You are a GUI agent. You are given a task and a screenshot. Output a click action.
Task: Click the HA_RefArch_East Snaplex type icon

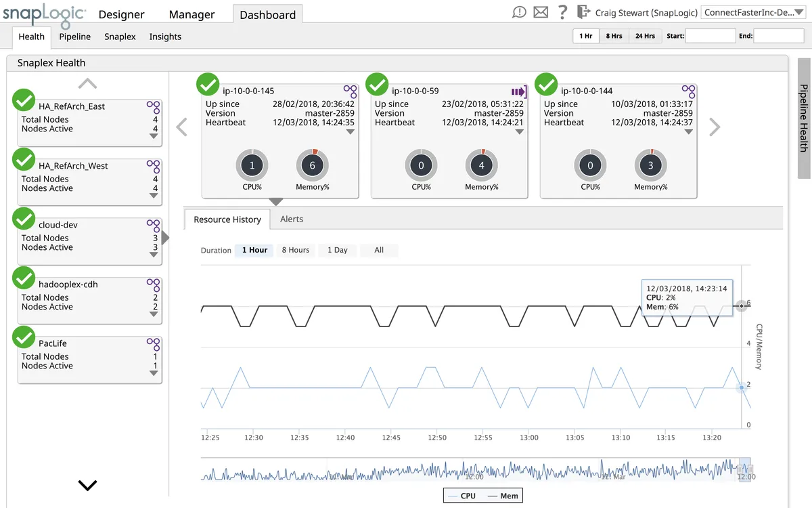pyautogui.click(x=154, y=107)
